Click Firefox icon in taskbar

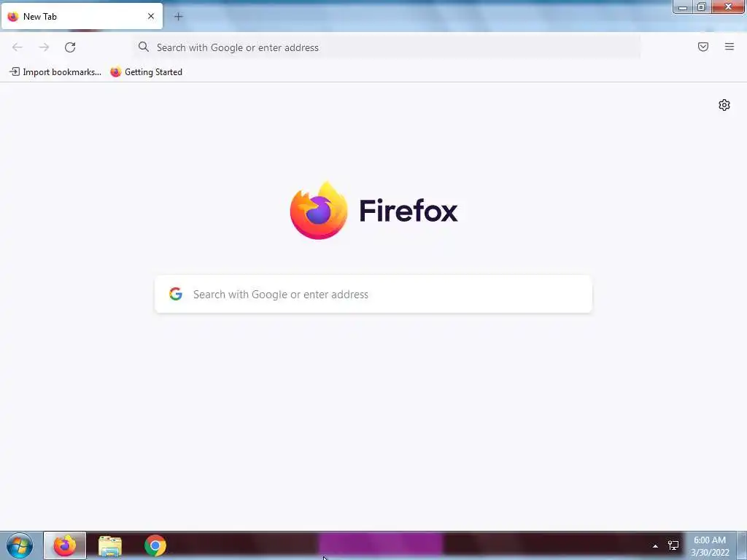[65, 545]
